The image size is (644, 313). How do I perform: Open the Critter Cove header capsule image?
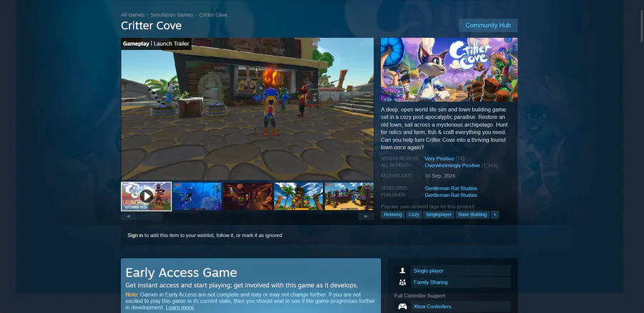[449, 69]
